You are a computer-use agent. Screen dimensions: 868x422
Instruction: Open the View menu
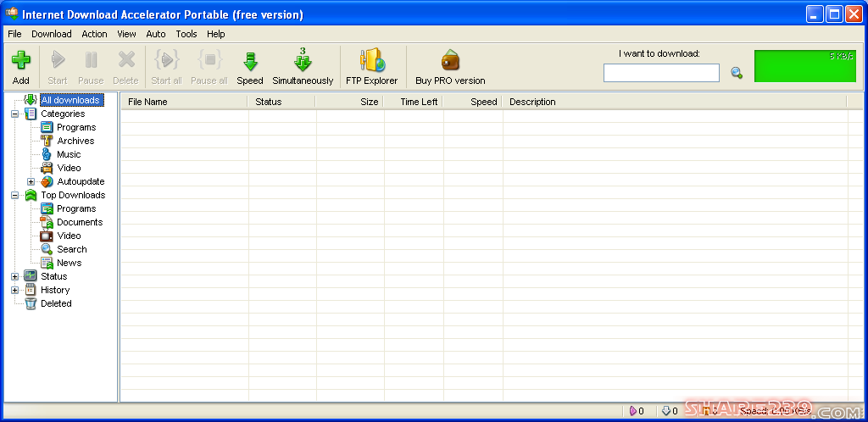126,34
